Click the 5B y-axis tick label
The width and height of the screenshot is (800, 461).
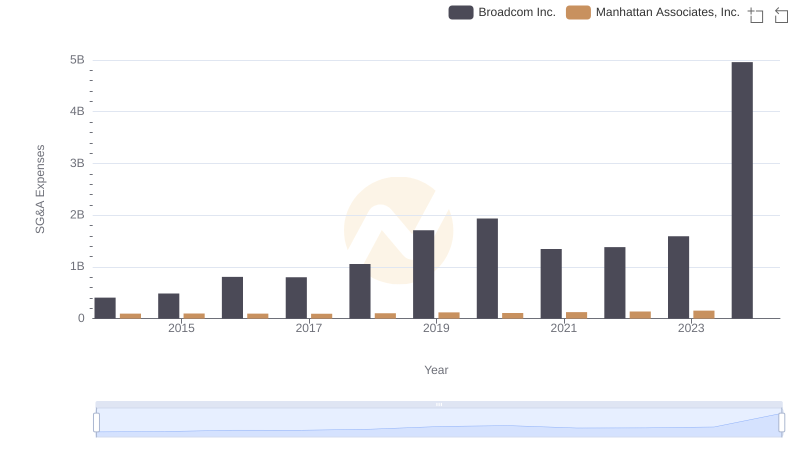pyautogui.click(x=76, y=60)
